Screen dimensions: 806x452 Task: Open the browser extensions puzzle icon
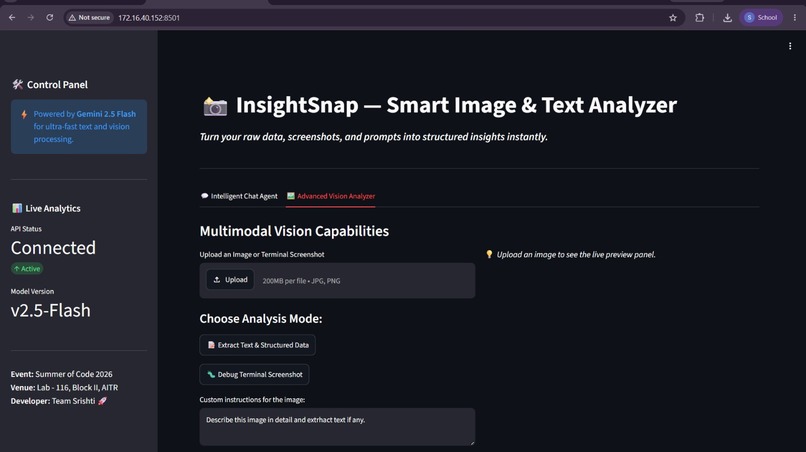pos(700,17)
